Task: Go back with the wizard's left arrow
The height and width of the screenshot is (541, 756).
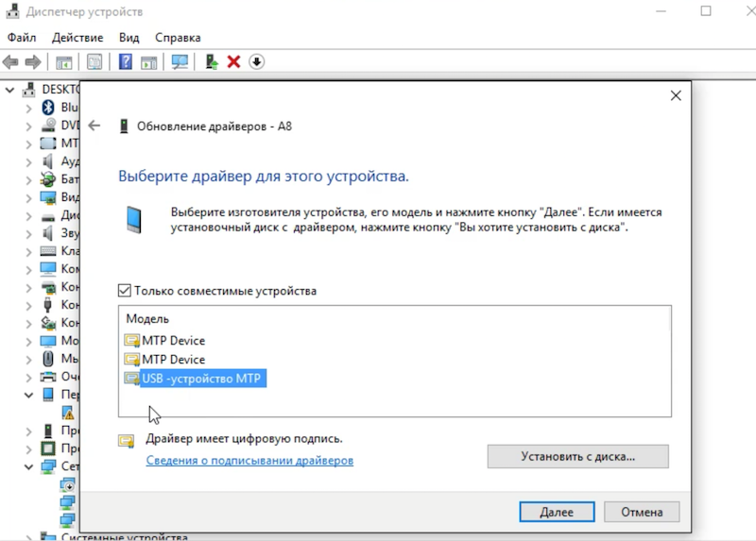Action: point(94,126)
